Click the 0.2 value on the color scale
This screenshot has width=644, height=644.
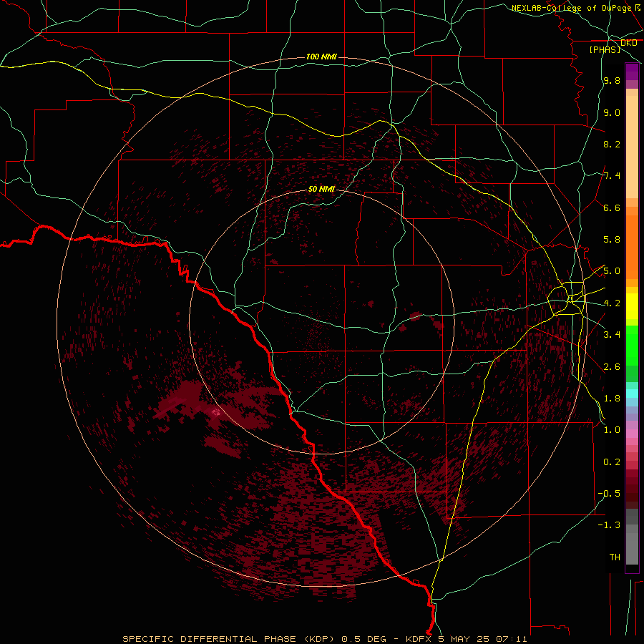(612, 462)
